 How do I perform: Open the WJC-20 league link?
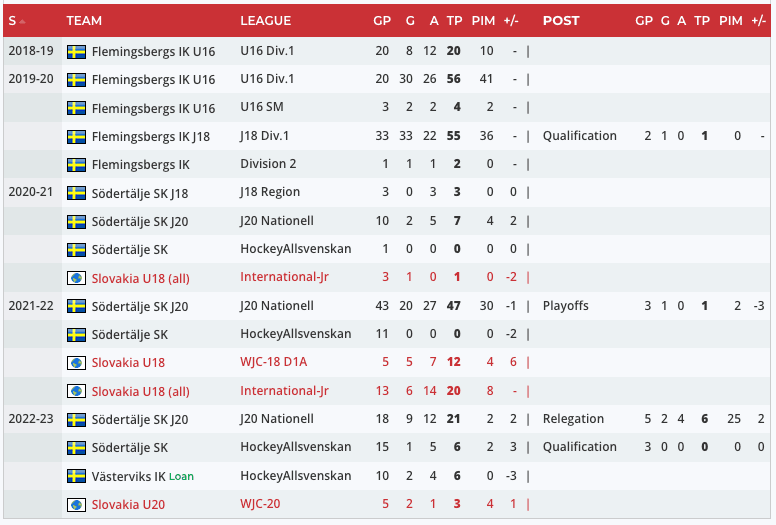tap(261, 504)
